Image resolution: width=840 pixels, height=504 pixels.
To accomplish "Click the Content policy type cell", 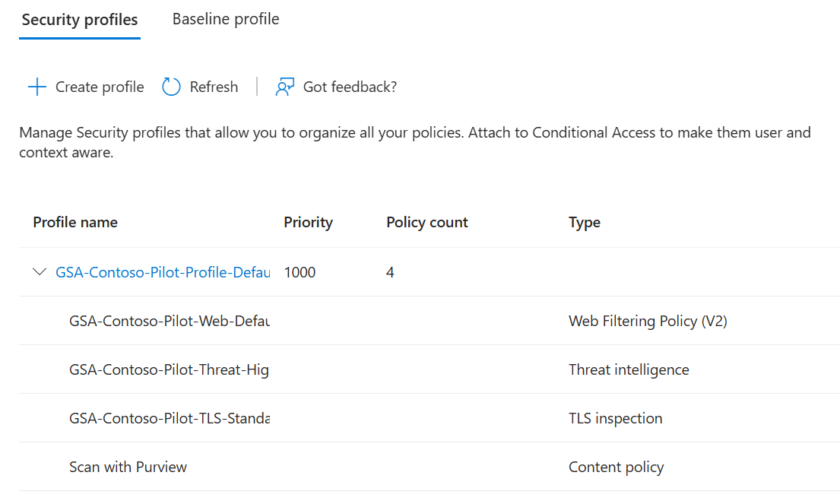I will click(x=616, y=467).
